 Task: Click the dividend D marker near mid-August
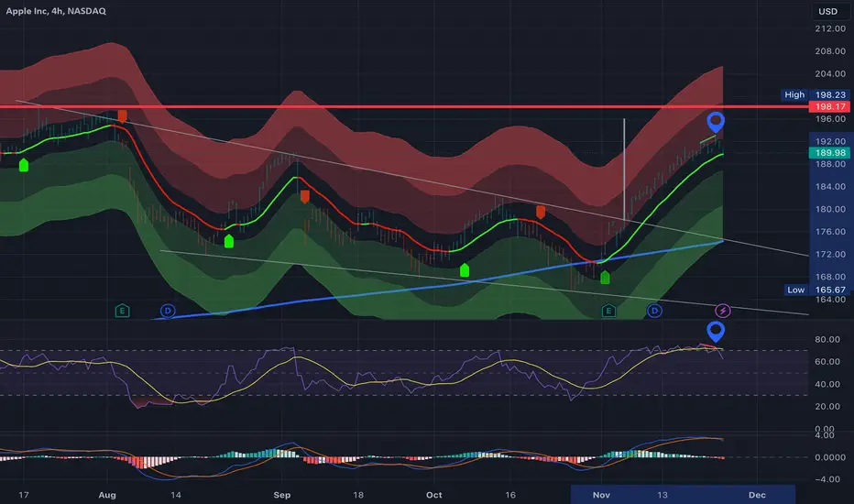168,312
